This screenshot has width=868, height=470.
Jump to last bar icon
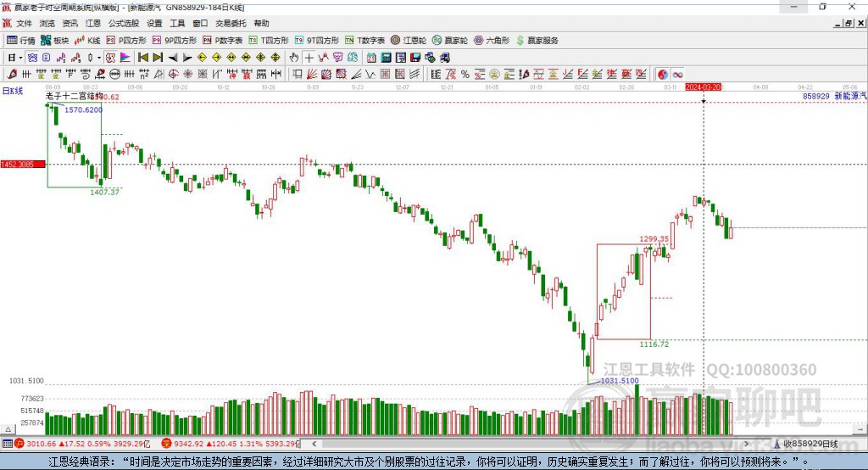click(x=158, y=58)
